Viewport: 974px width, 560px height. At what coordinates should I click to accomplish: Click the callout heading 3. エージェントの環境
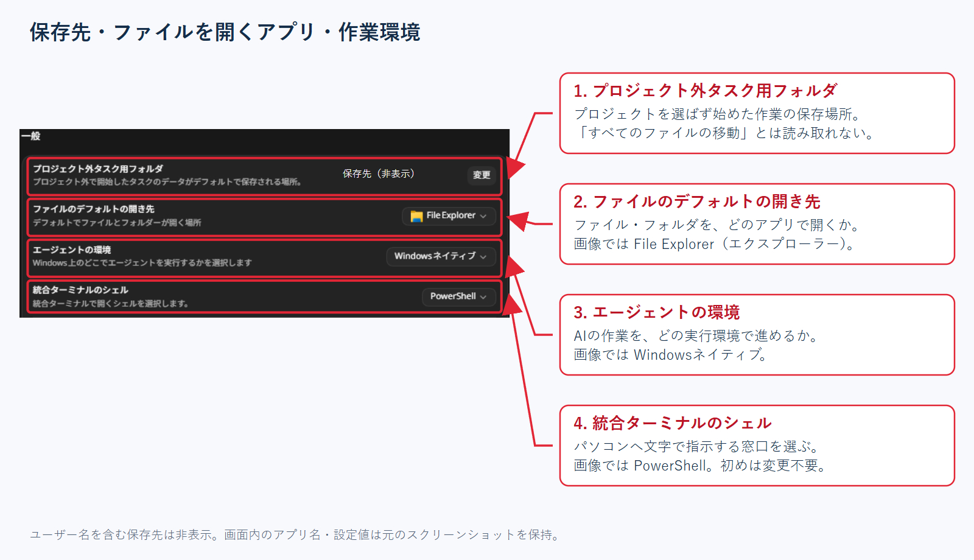[x=656, y=312]
